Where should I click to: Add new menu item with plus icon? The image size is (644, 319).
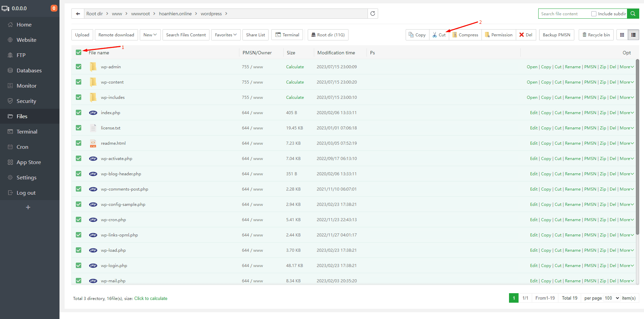[28, 207]
